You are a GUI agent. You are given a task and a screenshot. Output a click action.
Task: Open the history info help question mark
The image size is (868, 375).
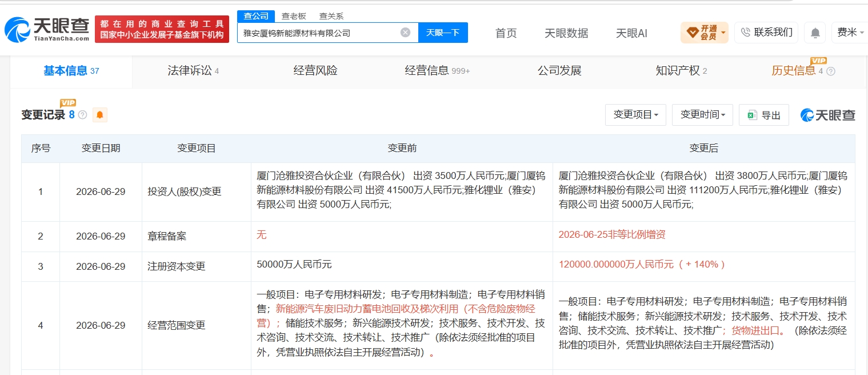point(831,71)
